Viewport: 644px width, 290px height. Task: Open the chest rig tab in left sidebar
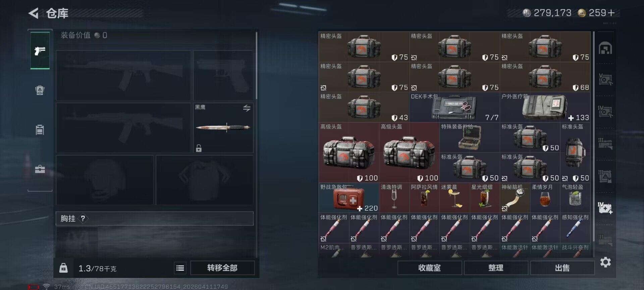coord(40,130)
